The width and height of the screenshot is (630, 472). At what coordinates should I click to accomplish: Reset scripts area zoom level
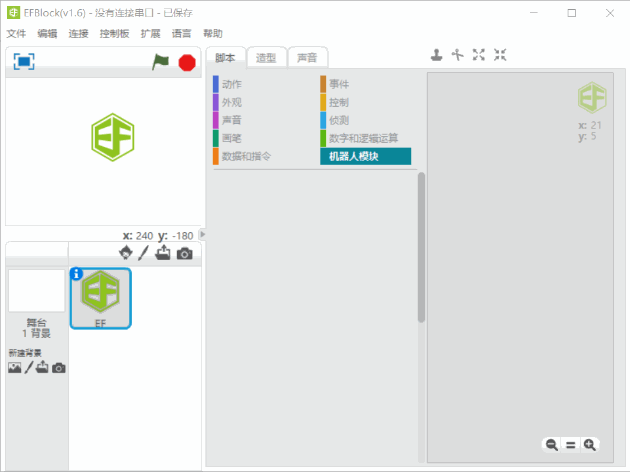click(571, 445)
